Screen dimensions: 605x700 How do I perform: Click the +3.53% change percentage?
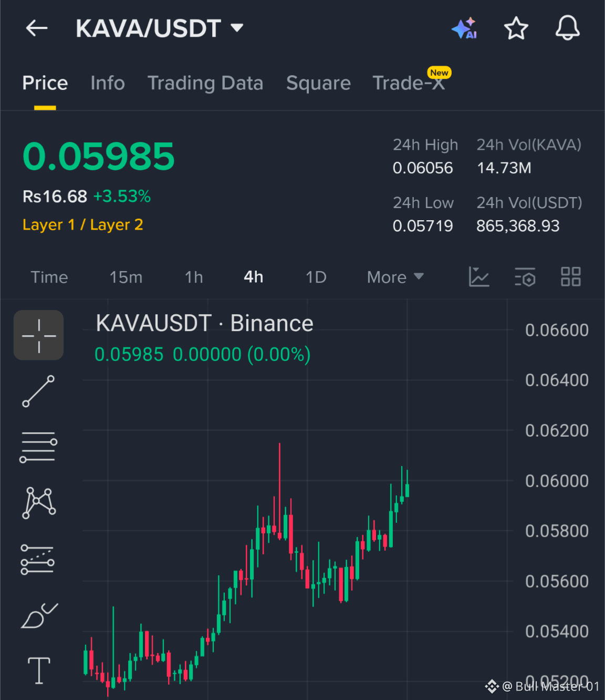(x=122, y=197)
